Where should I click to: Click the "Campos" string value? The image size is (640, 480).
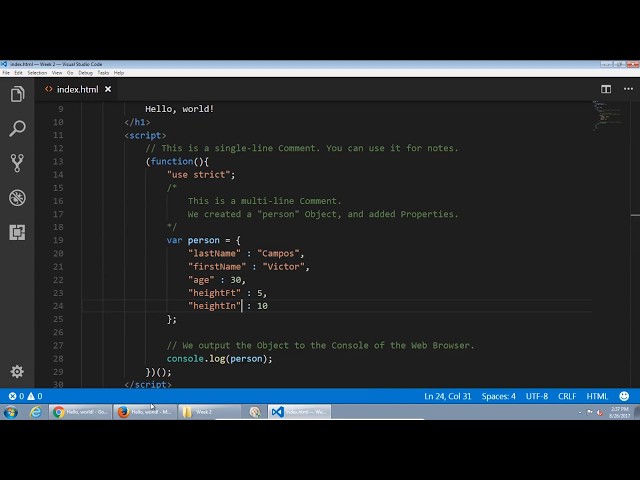[278, 253]
